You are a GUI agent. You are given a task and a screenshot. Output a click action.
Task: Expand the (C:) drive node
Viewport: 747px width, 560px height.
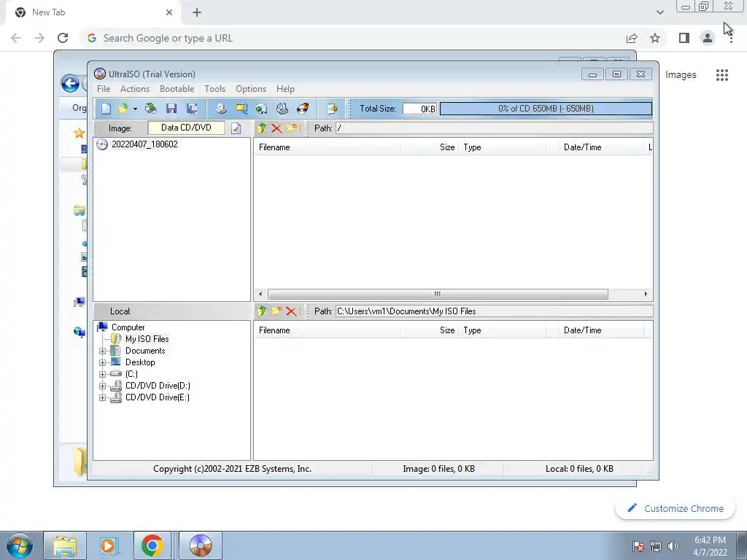pyautogui.click(x=102, y=374)
